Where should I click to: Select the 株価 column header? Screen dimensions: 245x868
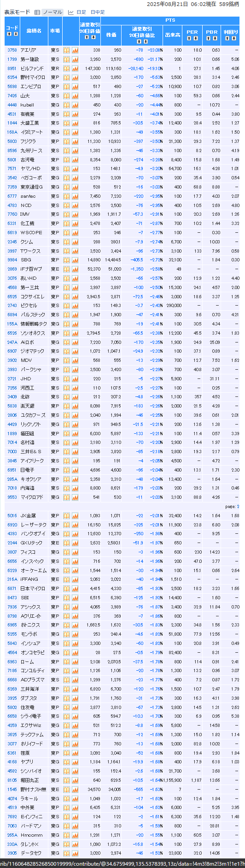pos(111,35)
